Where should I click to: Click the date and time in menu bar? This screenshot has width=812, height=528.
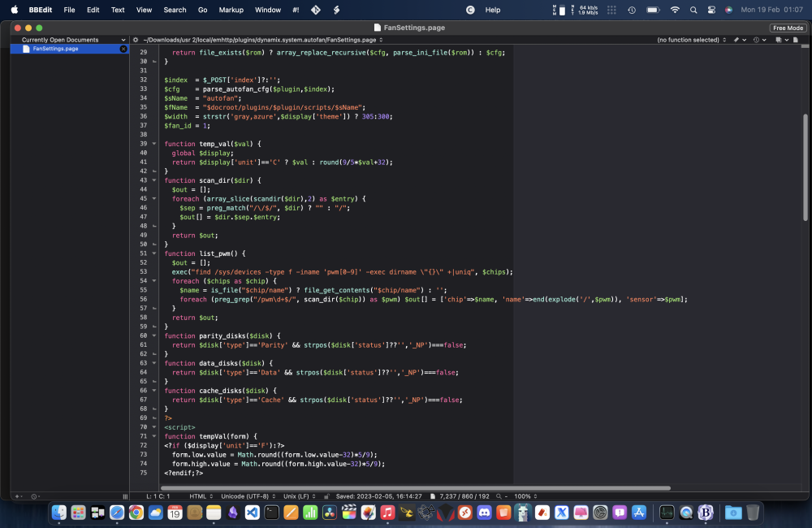771,10
